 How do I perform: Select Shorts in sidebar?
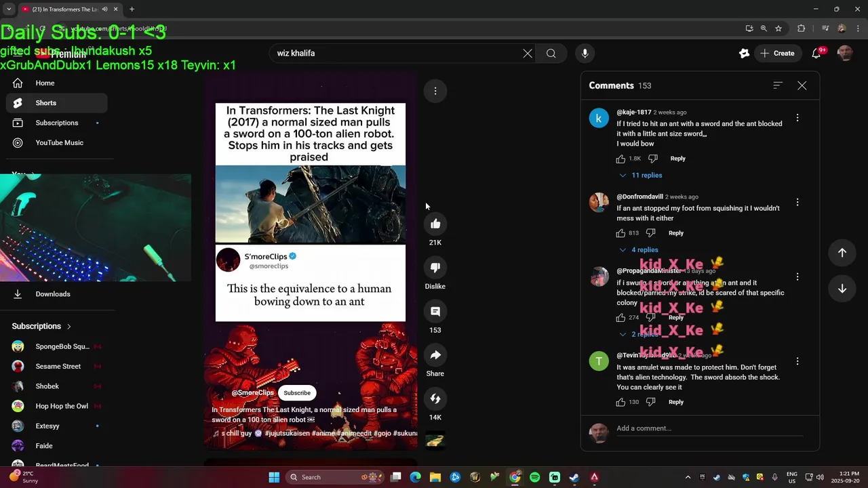[57, 103]
